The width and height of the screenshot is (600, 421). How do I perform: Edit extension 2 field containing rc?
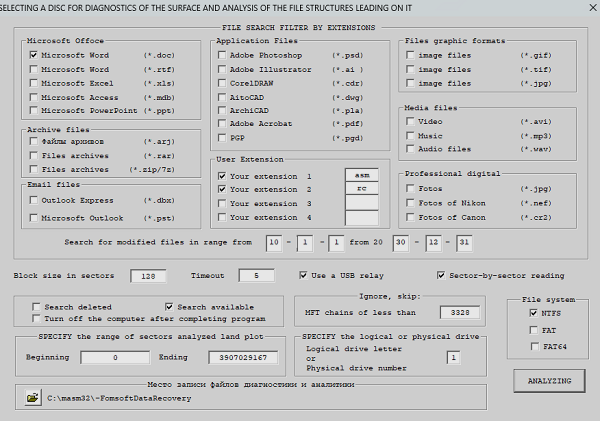tap(362, 189)
